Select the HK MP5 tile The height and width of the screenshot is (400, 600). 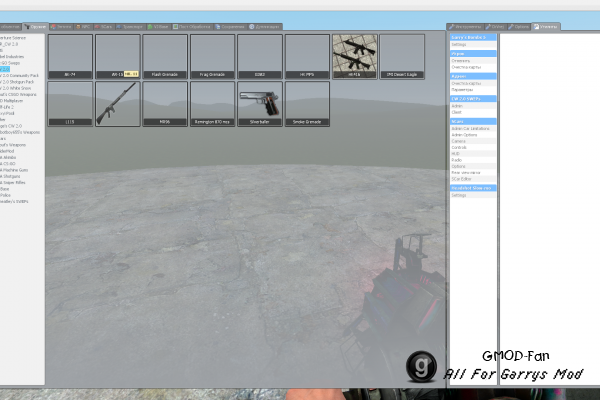pos(307,57)
